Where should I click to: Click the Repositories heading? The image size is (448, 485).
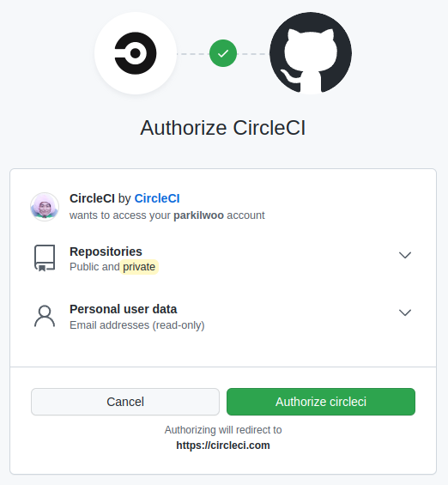106,252
